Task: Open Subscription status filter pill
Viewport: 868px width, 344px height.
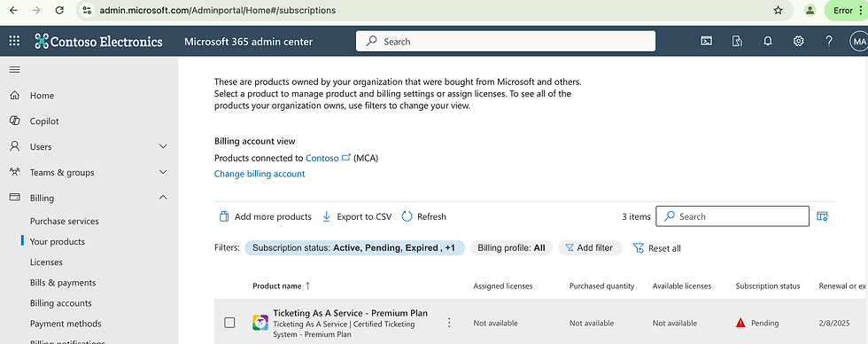Action: pyautogui.click(x=354, y=248)
